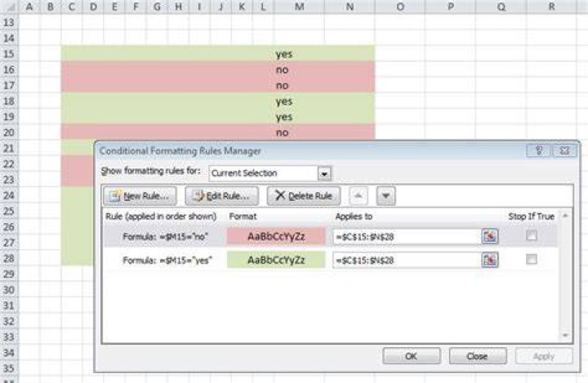Select column M header

(299, 7)
